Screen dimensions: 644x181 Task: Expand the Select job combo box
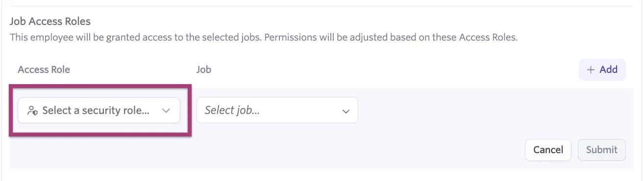277,110
